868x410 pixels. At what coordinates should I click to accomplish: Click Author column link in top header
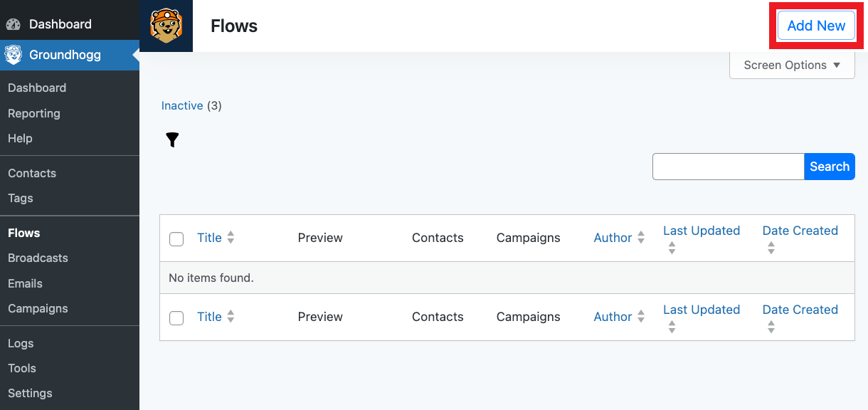613,238
